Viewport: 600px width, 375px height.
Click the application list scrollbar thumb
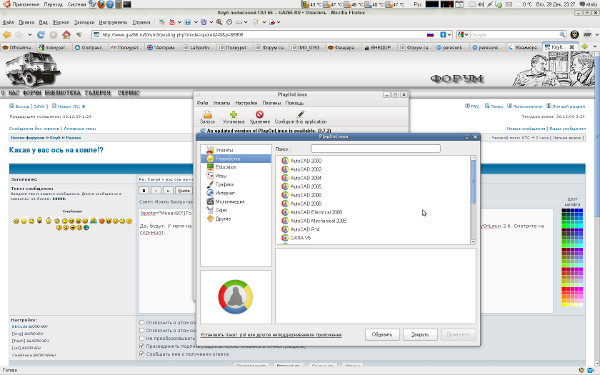click(473, 182)
